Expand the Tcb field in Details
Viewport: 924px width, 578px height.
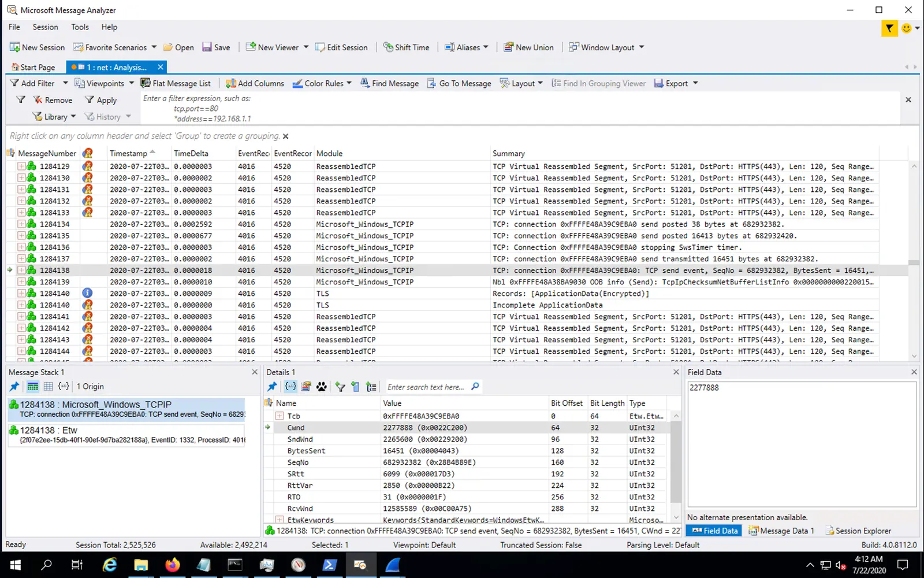point(280,416)
